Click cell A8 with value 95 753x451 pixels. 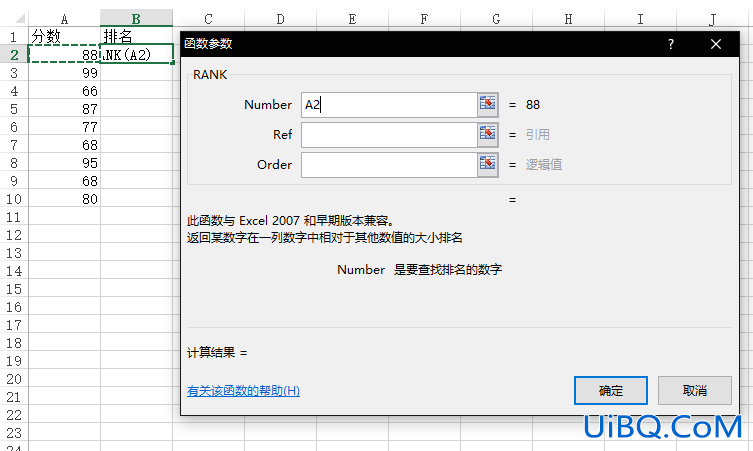[x=64, y=163]
